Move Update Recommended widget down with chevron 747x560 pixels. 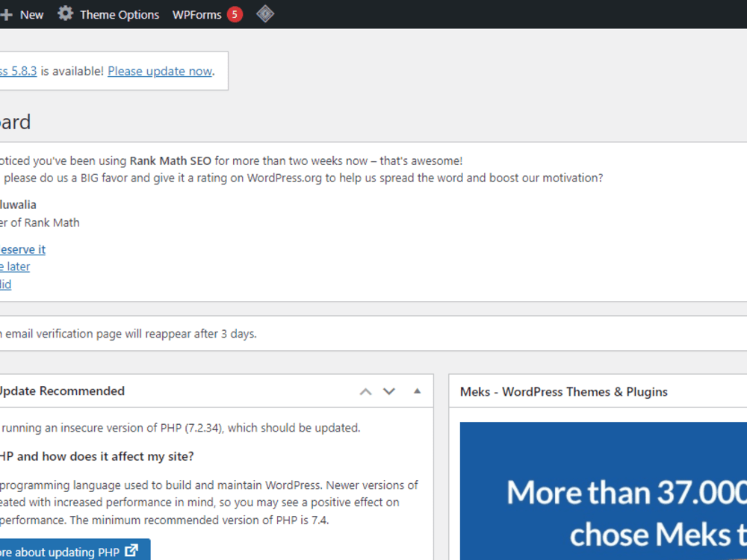(389, 391)
